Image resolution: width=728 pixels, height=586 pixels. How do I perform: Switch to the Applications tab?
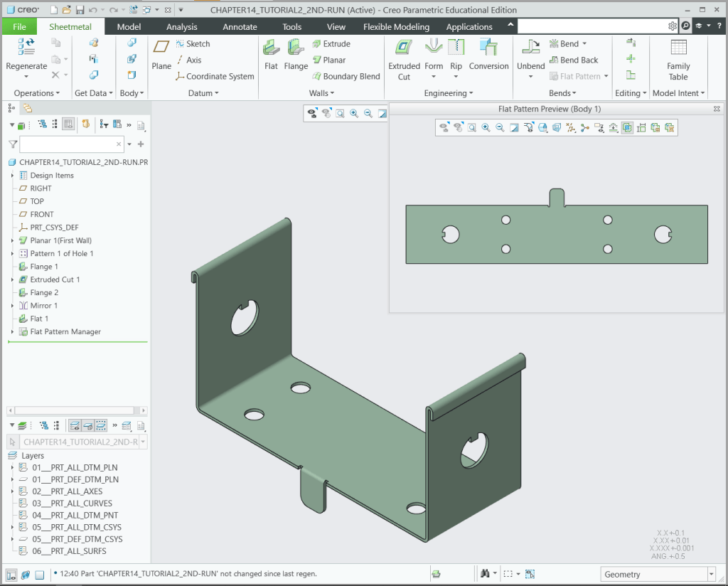point(469,26)
